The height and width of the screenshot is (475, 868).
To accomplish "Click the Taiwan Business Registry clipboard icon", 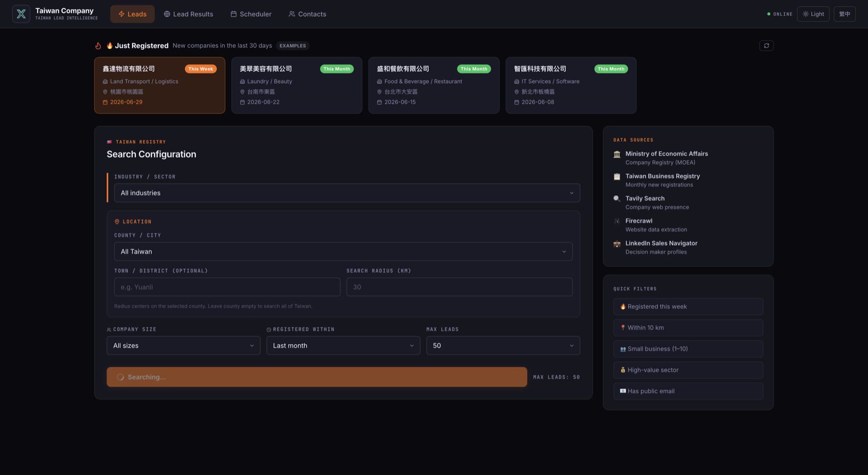I will pos(617,177).
